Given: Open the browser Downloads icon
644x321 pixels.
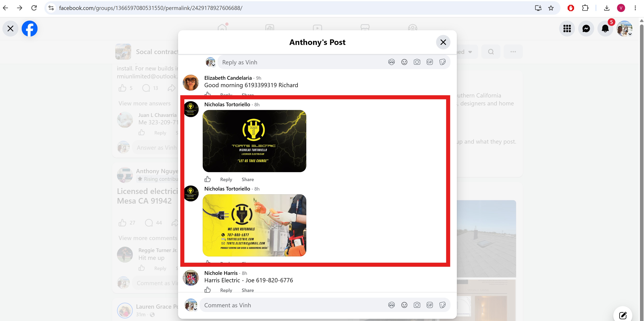Looking at the screenshot, I should pos(607,8).
